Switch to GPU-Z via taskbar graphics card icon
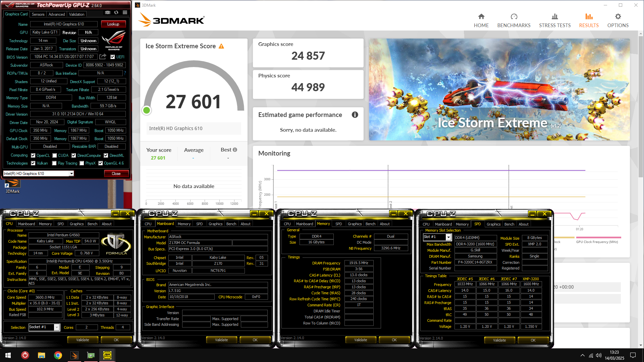This screenshot has height=362, width=644. (x=91, y=355)
